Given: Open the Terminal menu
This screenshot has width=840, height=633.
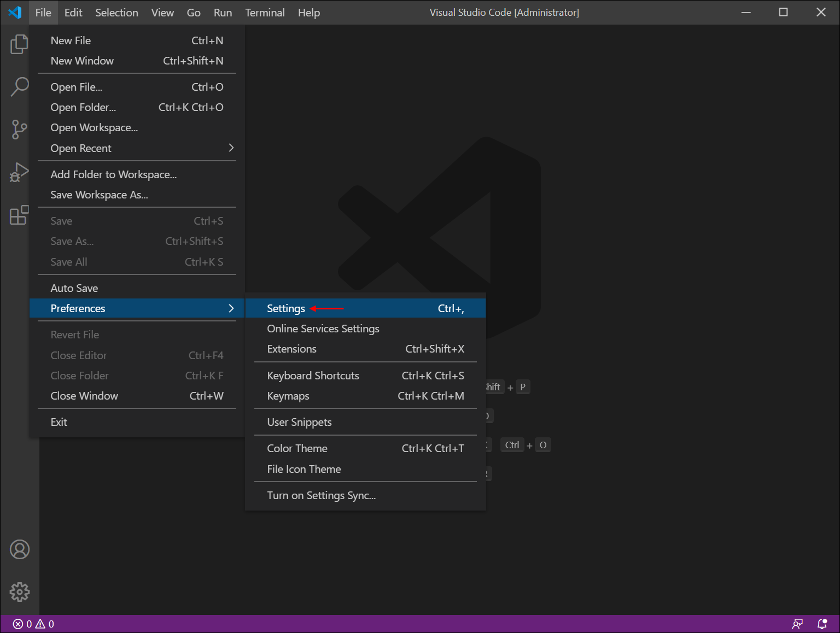Looking at the screenshot, I should coord(265,13).
